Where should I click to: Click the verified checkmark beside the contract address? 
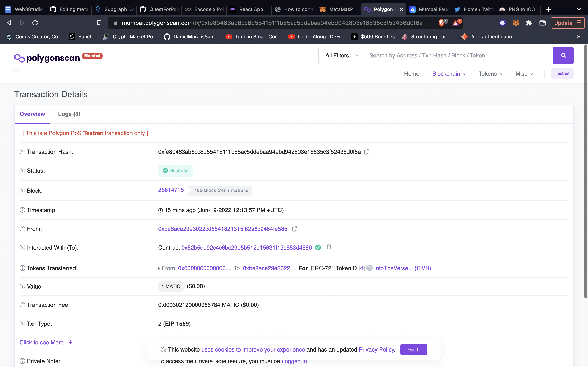tap(318, 247)
